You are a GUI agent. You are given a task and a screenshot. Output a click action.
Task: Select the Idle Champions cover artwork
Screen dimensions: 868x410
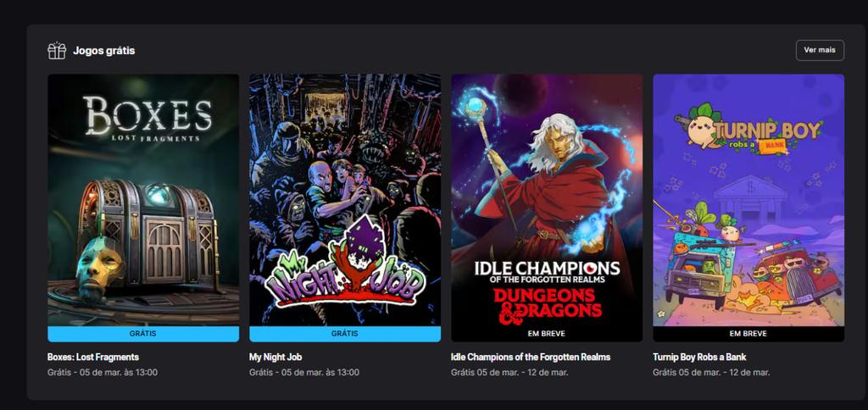click(547, 200)
